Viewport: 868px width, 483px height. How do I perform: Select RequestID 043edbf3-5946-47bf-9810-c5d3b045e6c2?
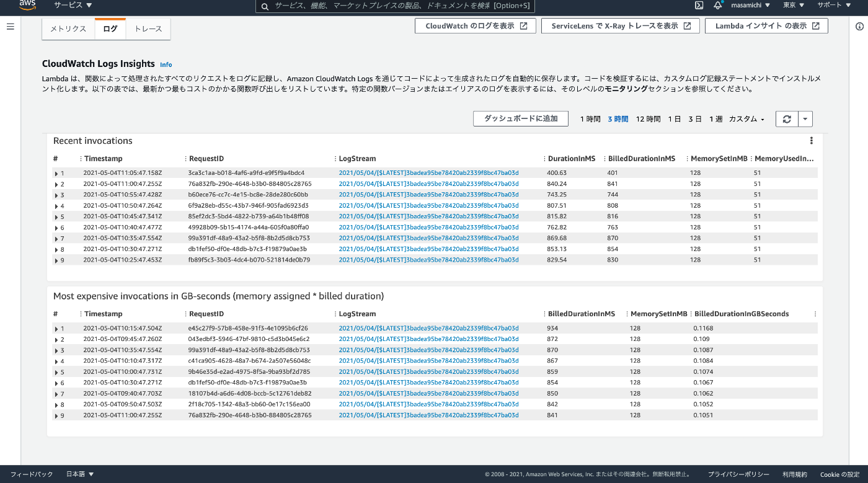[249, 339]
